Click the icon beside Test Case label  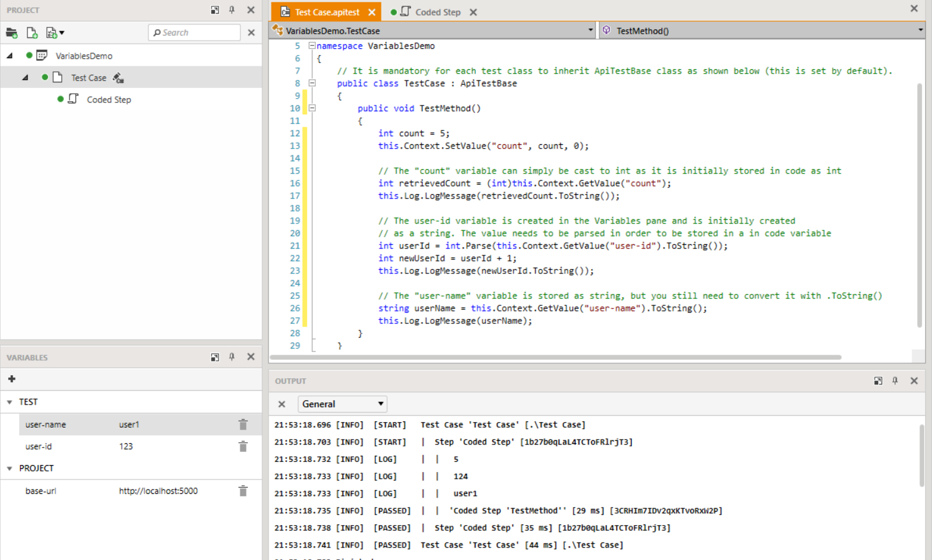118,78
